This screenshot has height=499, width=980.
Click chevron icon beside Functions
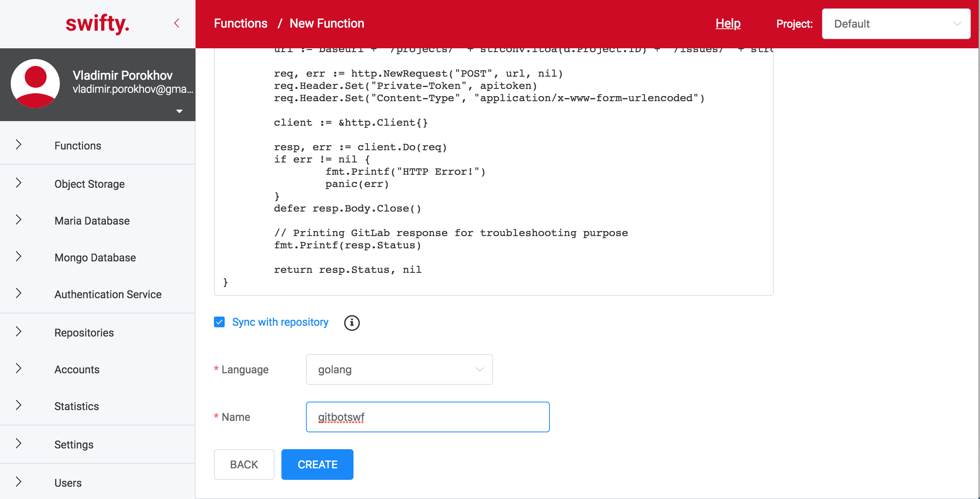tap(18, 145)
